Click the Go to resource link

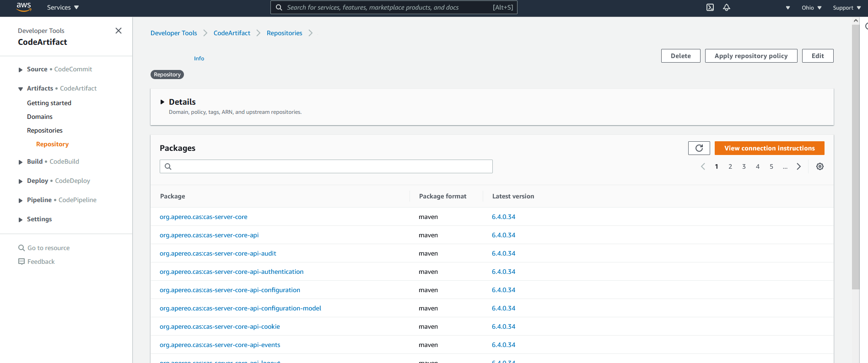click(49, 248)
